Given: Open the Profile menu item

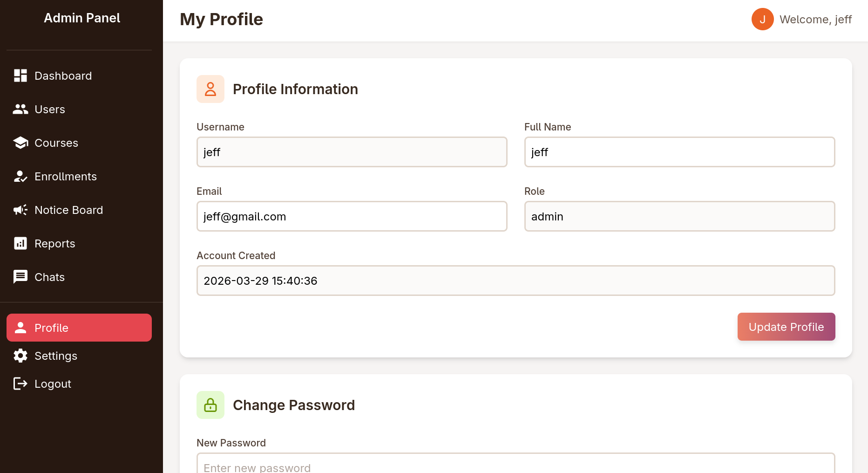Looking at the screenshot, I should (79, 328).
